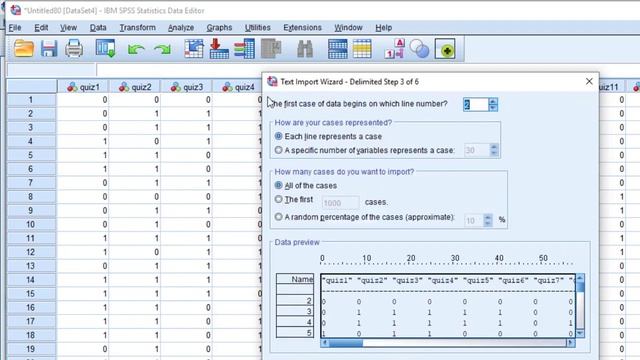The width and height of the screenshot is (640, 360).
Task: Select the quiz1 column header
Action: click(83, 87)
